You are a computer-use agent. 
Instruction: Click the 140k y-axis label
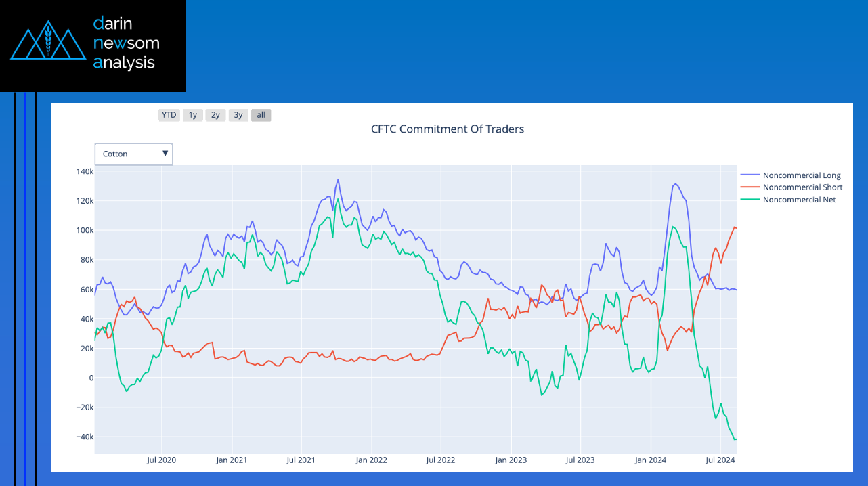click(85, 171)
